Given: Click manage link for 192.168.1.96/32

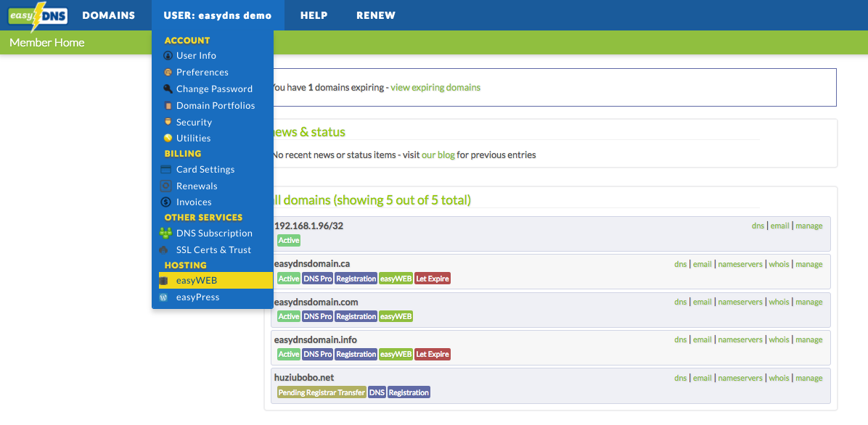Looking at the screenshot, I should pyautogui.click(x=808, y=226).
